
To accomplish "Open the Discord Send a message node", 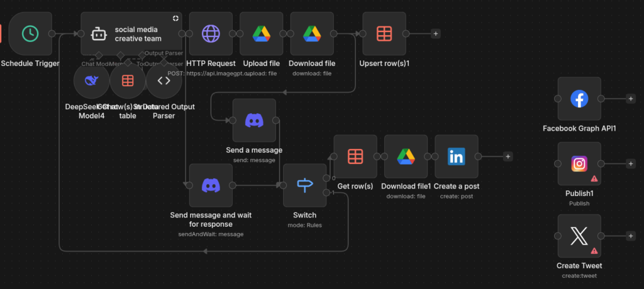I will coord(254,120).
